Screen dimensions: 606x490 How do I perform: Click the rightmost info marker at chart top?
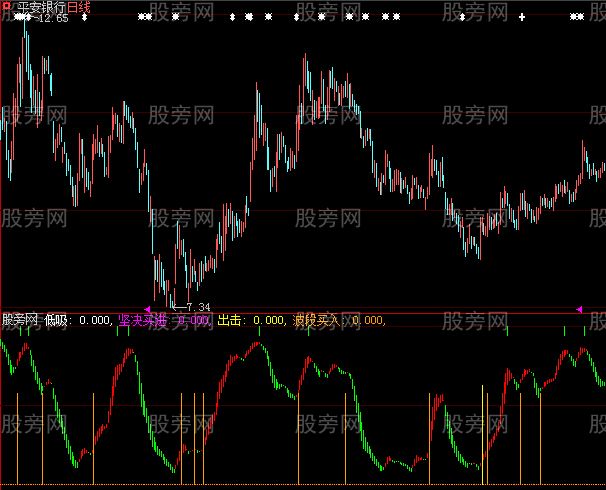tap(586, 17)
